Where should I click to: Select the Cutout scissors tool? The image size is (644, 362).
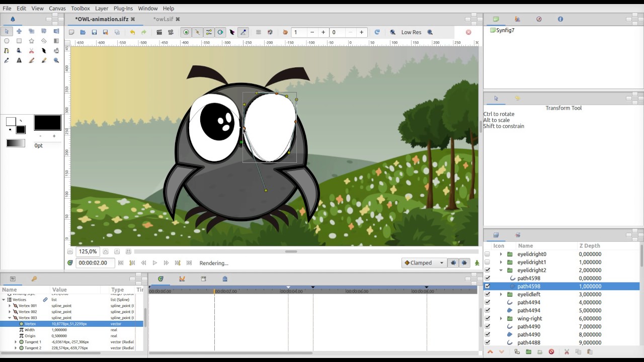coord(31,51)
